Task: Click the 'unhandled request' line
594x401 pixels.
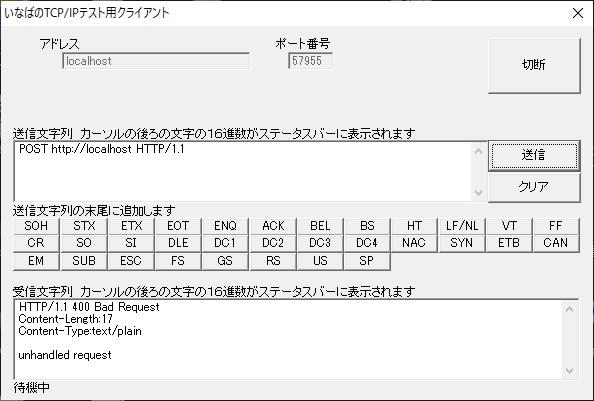Action: pos(65,355)
